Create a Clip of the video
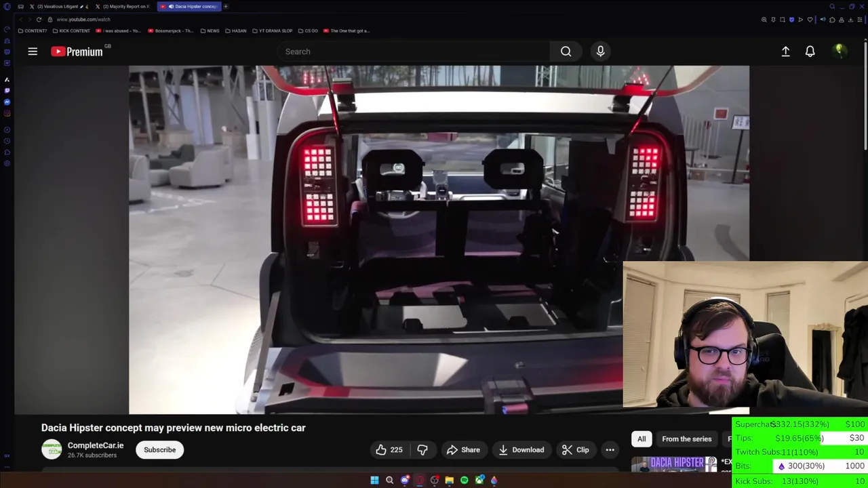This screenshot has width=868, height=488. [x=576, y=450]
